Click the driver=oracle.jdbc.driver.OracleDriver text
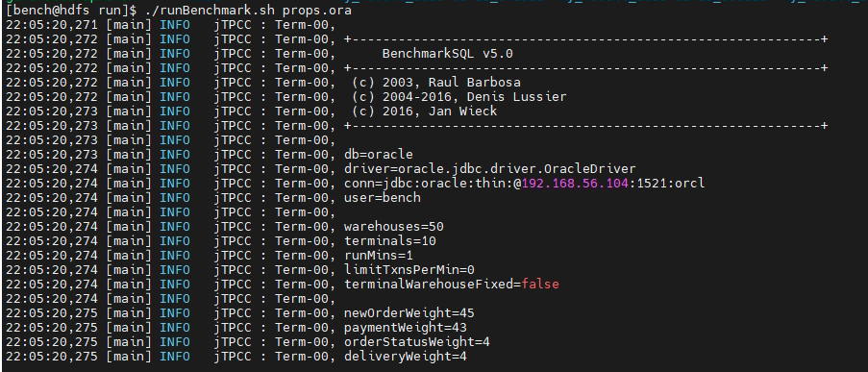 (x=490, y=169)
